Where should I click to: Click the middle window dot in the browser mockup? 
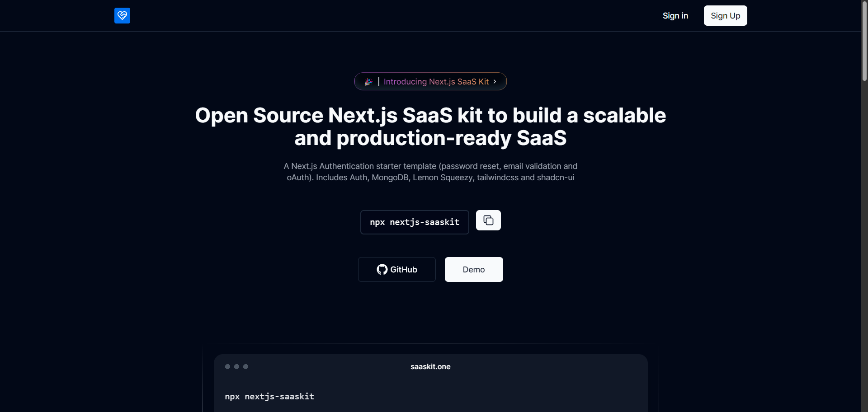pos(236,366)
